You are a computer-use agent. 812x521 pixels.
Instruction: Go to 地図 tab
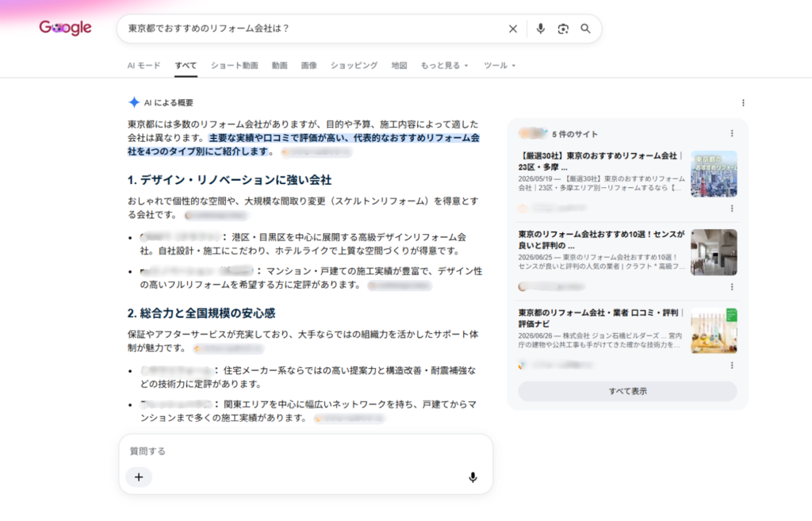[x=400, y=65]
